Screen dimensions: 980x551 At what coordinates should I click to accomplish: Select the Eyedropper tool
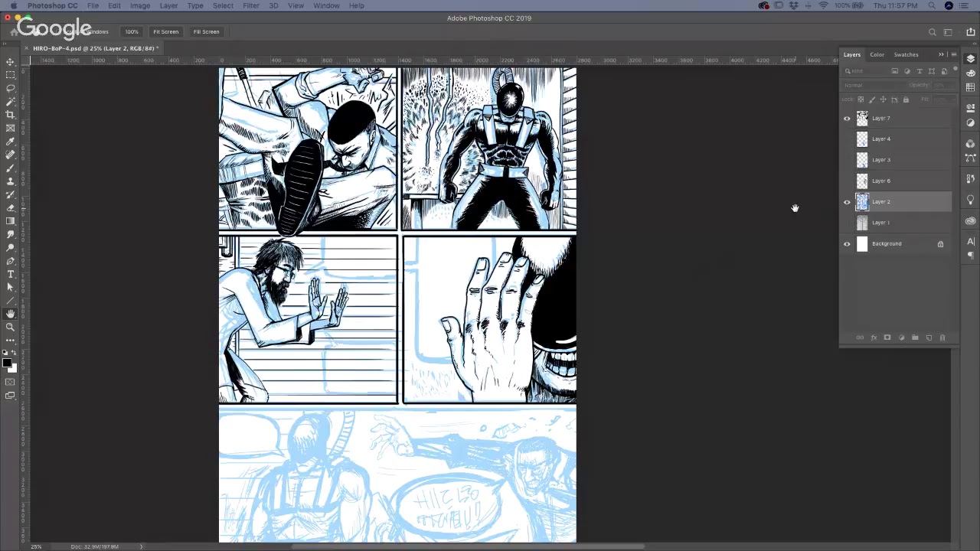10,141
